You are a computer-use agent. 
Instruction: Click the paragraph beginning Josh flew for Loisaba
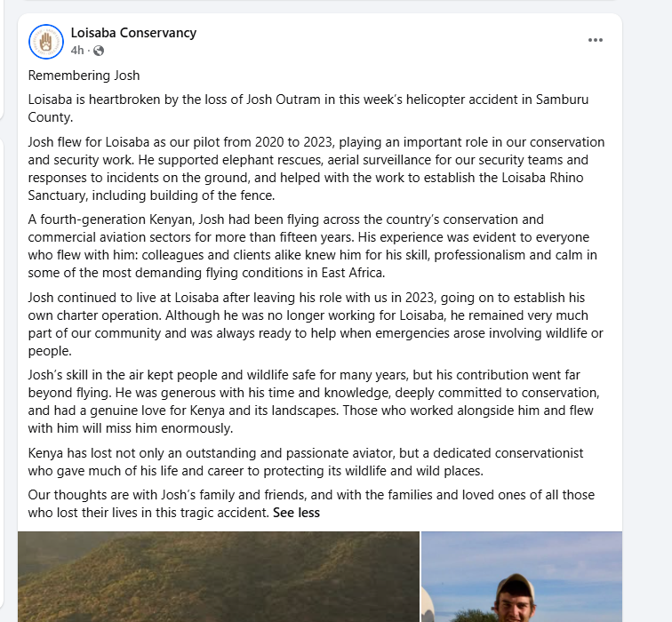click(316, 169)
